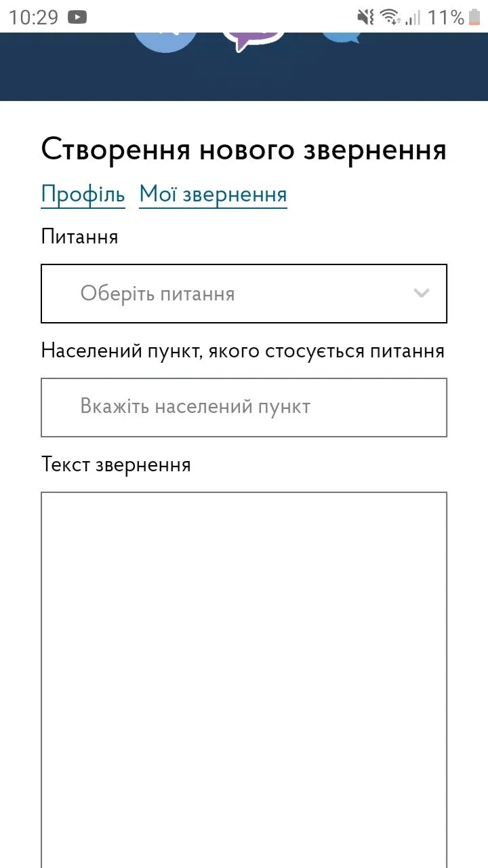
Task: Tap the "Населений пункт, якого стосується питання" label
Action: click(x=243, y=351)
